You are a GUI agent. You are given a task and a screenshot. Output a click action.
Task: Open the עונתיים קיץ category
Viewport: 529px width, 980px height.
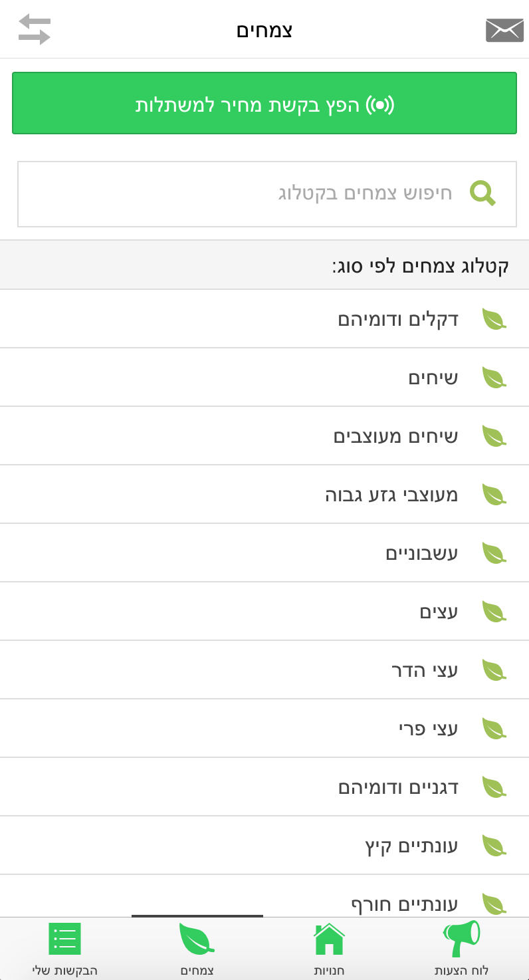coord(264,846)
